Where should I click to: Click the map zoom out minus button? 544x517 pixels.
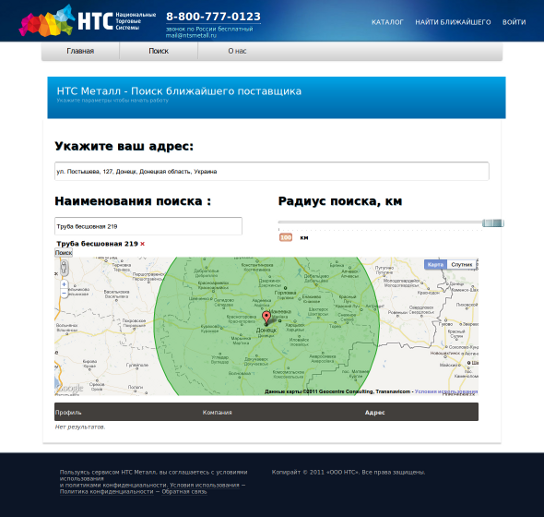[x=64, y=294]
